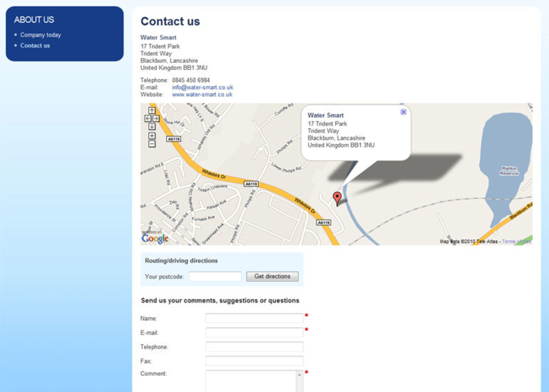The height and width of the screenshot is (392, 549).
Task: Email info@water-smart.co.uk link
Action: tap(203, 87)
